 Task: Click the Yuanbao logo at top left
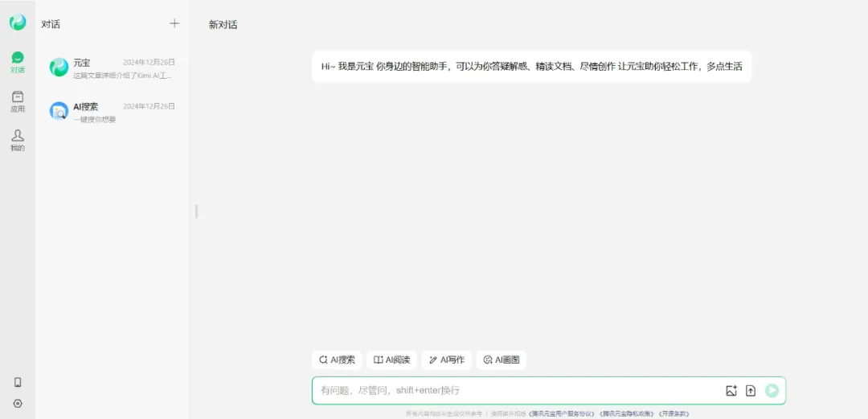tap(18, 23)
